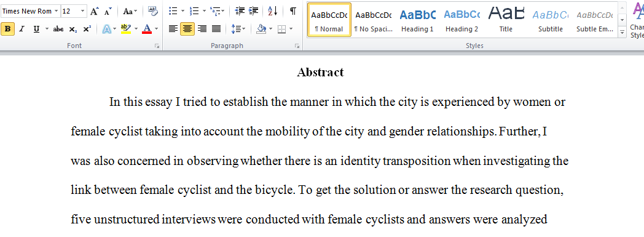Apply the No Spacing style
Screen dimensions: 644x237
[x=374, y=20]
